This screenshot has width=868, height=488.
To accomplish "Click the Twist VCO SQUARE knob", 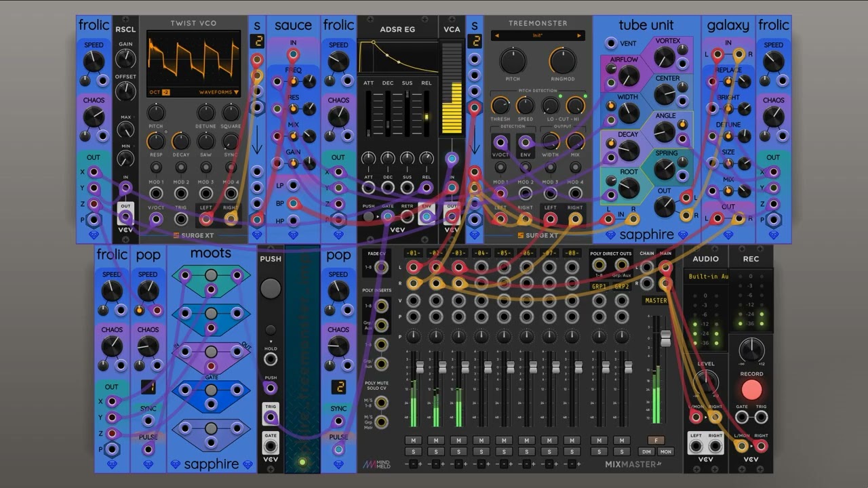I will pyautogui.click(x=231, y=113).
